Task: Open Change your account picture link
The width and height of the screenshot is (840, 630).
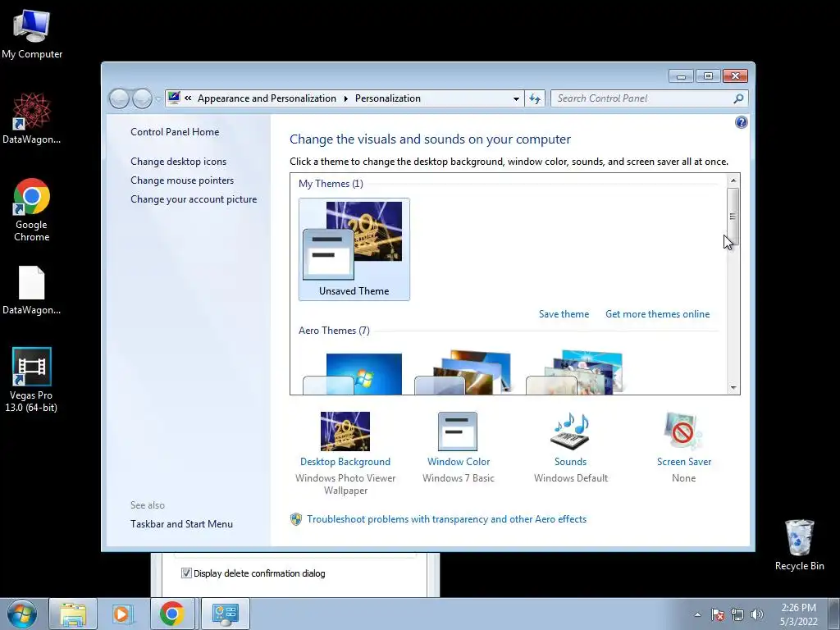Action: coord(194,199)
